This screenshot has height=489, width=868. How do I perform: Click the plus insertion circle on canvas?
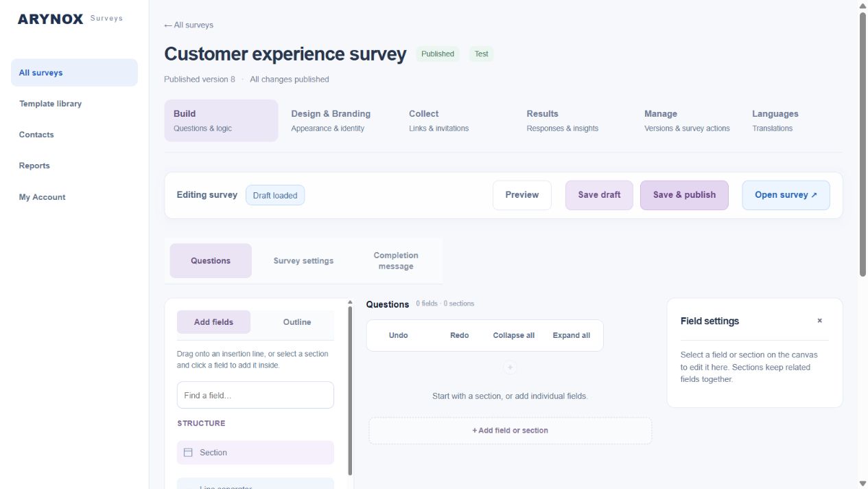pyautogui.click(x=510, y=367)
